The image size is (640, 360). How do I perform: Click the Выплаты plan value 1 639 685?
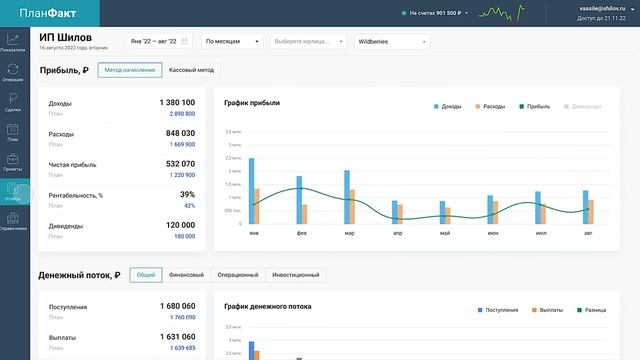183,348
